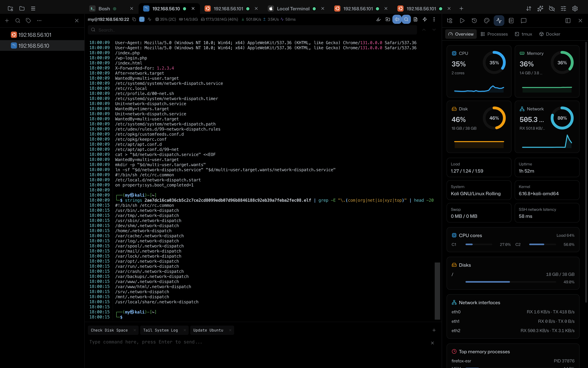This screenshot has width=588, height=368.
Task: Focus the terminal Search field
Action: 252,30
